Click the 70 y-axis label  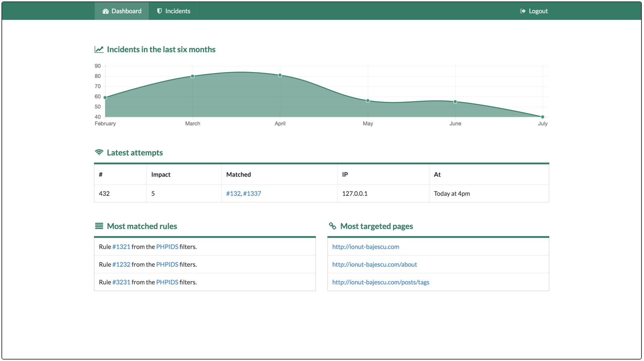point(97,86)
